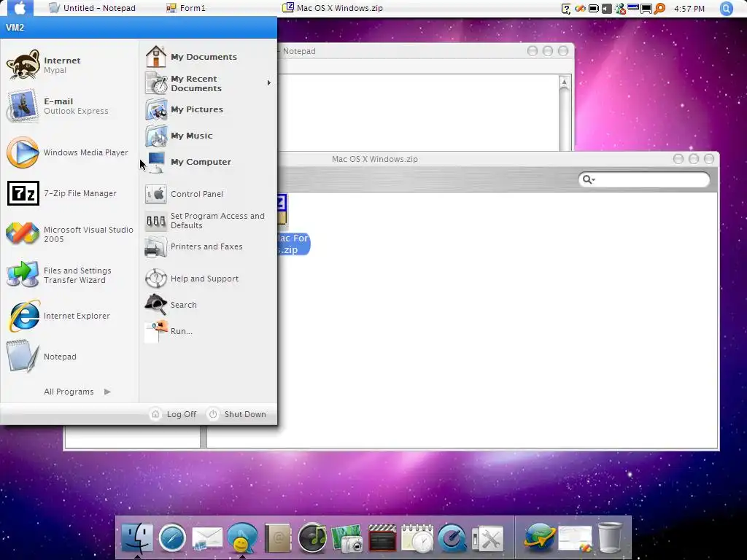Open Mail envelope icon in dock

point(207,539)
